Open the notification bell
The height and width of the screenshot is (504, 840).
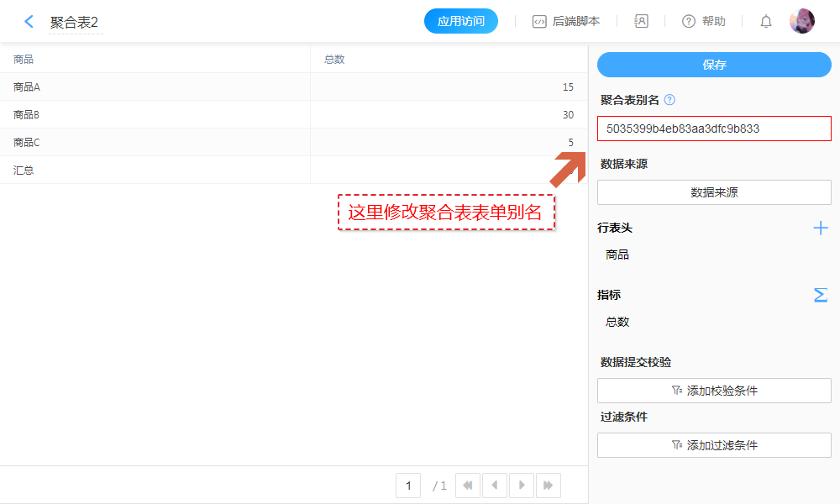[766, 22]
